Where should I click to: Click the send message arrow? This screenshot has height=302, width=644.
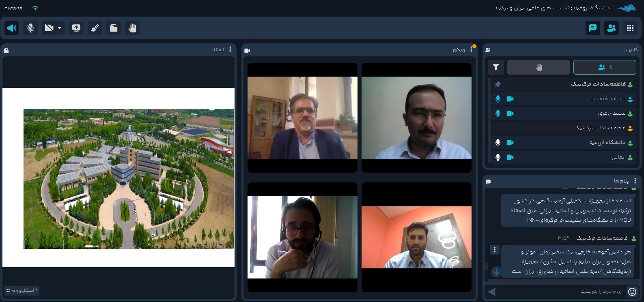(492, 291)
